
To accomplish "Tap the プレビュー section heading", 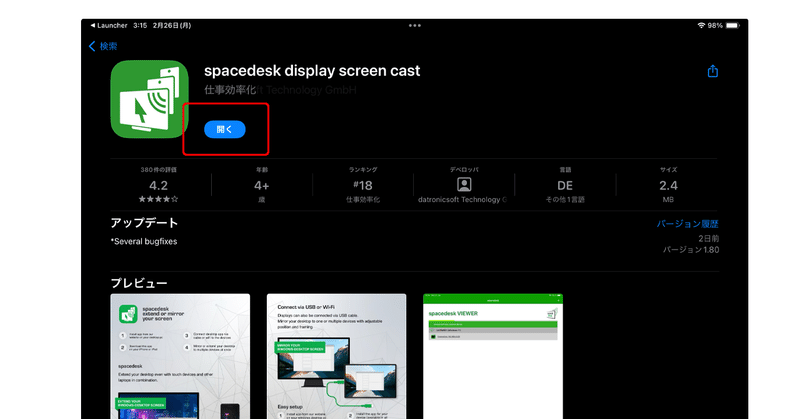I will (139, 283).
